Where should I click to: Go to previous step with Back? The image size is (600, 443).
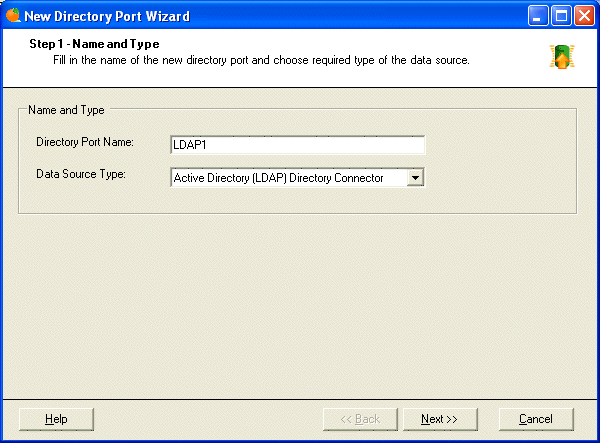tap(360, 419)
